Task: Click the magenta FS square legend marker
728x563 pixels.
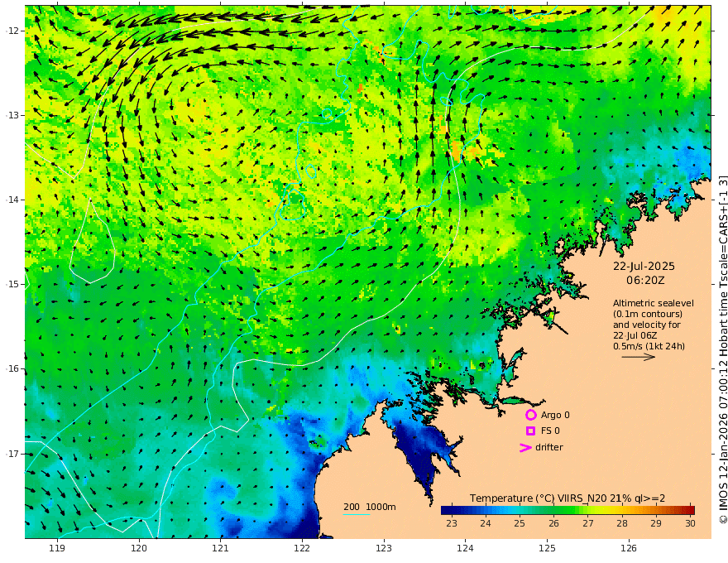Action: [x=530, y=431]
